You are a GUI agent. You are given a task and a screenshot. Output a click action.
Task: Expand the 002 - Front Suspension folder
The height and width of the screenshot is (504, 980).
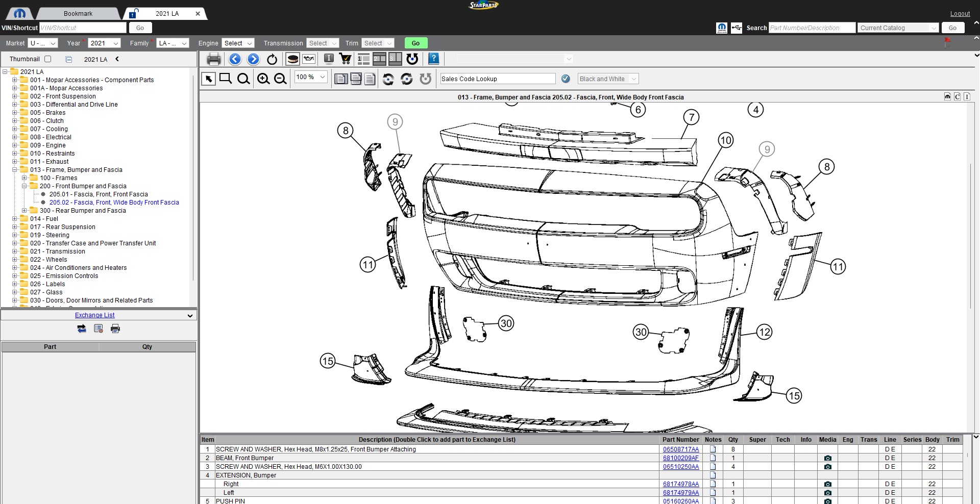tap(15, 96)
